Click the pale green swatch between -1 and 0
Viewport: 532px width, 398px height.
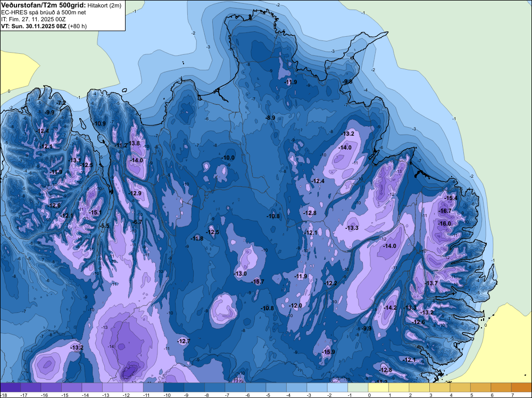[x=358, y=387]
